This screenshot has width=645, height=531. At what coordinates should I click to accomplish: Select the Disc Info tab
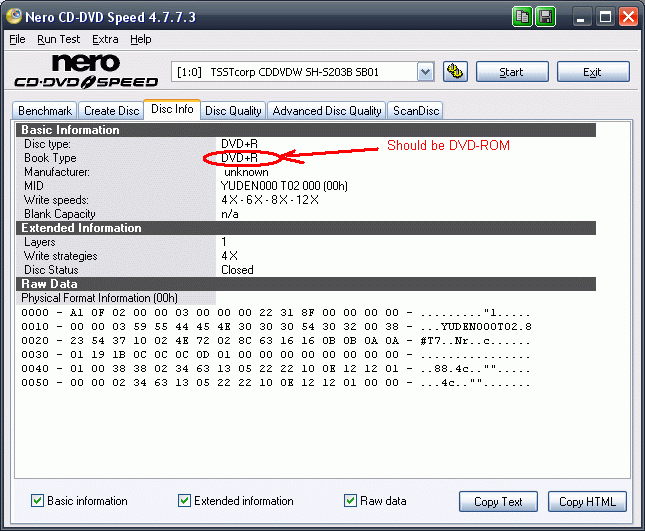tap(172, 109)
